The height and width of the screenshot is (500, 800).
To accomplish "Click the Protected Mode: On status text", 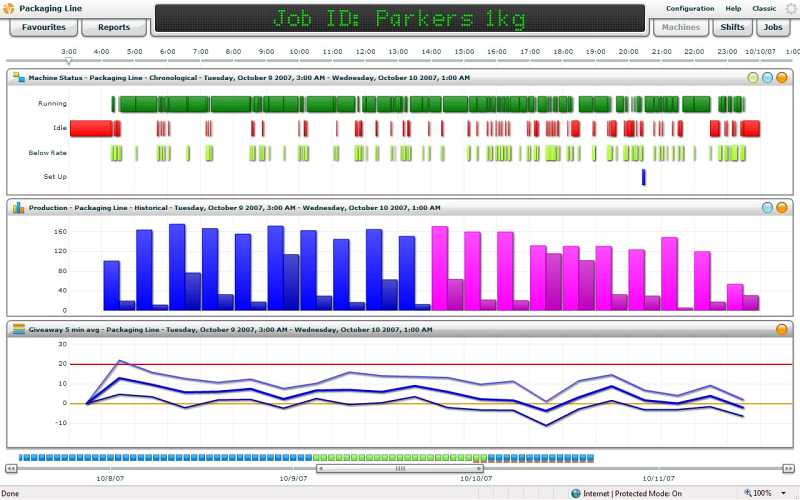I will tap(648, 493).
